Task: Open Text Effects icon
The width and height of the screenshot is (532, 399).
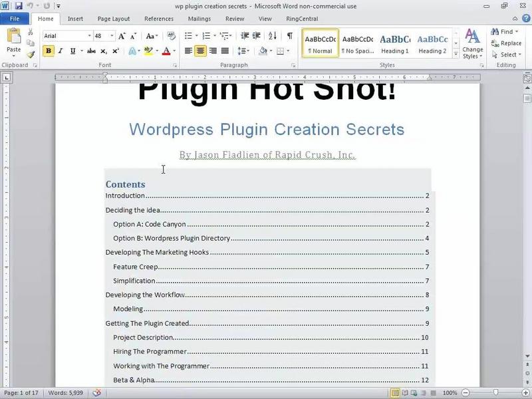Action: pos(132,51)
